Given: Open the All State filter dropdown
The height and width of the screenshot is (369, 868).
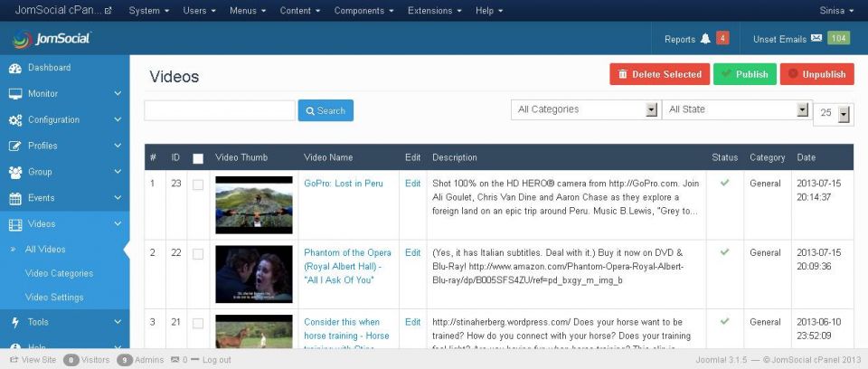Looking at the screenshot, I should (737, 109).
